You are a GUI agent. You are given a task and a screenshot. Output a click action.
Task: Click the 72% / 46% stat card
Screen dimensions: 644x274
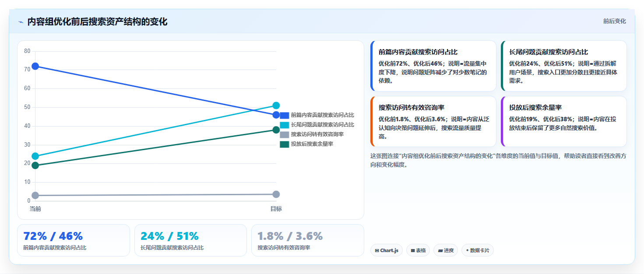(74, 240)
